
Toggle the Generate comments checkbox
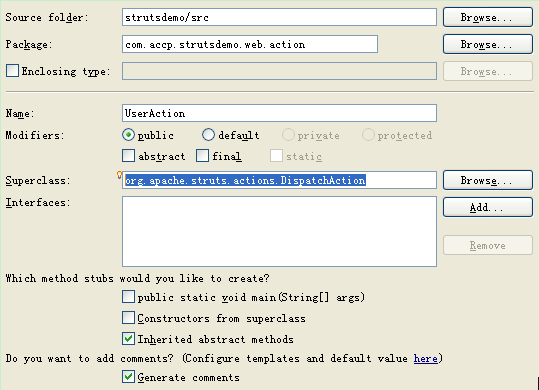(128, 377)
